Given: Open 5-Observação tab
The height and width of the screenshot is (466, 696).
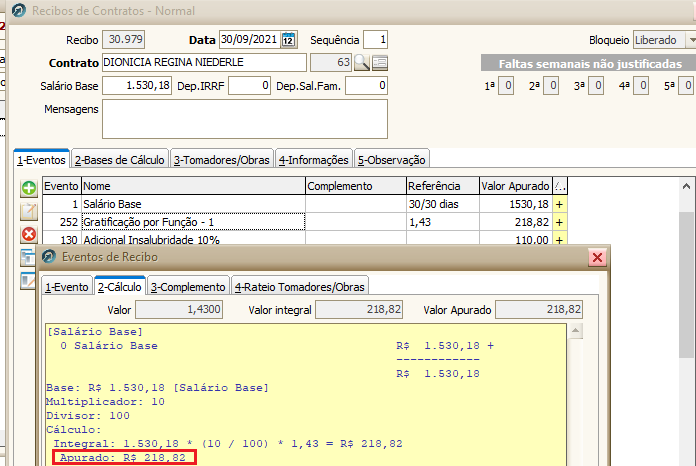Looking at the screenshot, I should [392, 160].
